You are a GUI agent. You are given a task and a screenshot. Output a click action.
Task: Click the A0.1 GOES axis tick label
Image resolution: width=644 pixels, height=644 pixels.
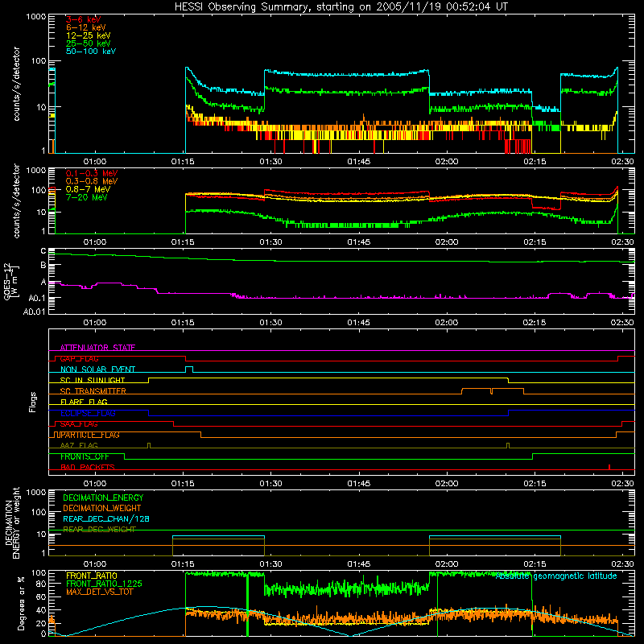pyautogui.click(x=36, y=298)
